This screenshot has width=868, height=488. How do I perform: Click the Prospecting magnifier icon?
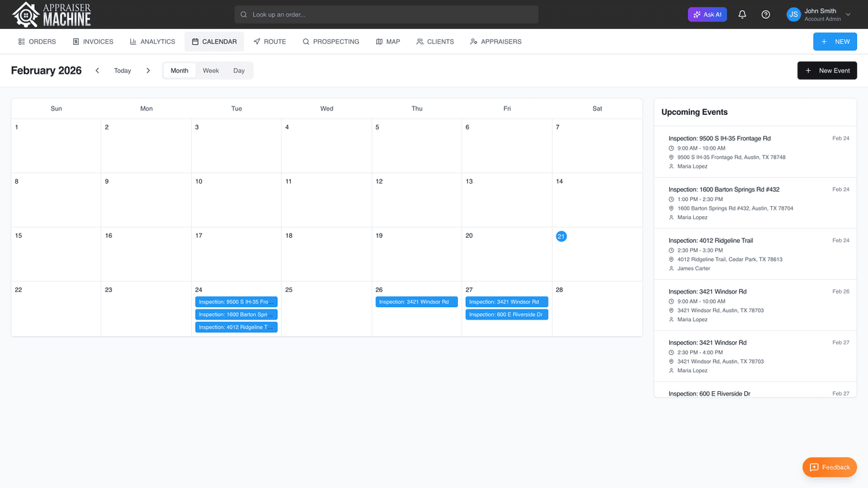point(307,41)
